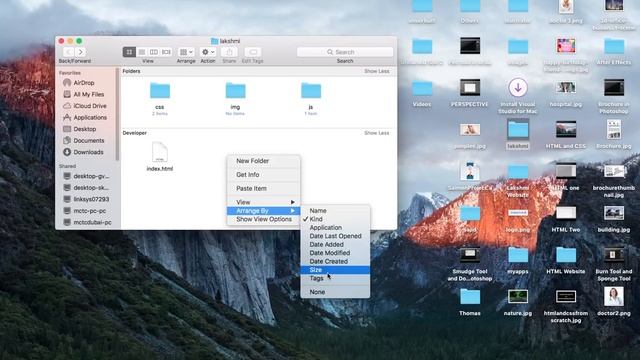Arrange by Application

click(335, 228)
